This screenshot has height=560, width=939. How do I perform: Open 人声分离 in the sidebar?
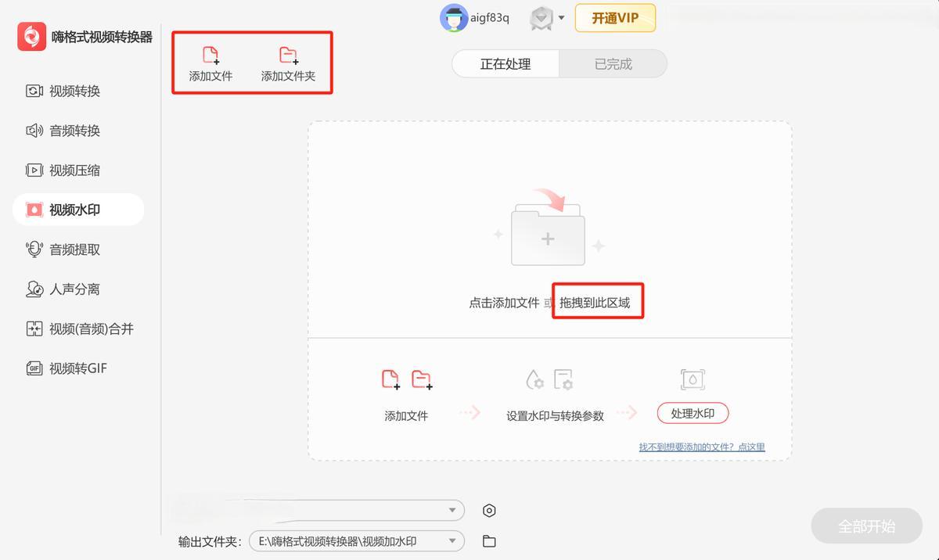[x=74, y=289]
